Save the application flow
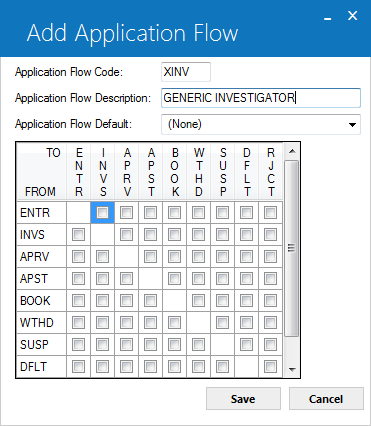 click(243, 399)
